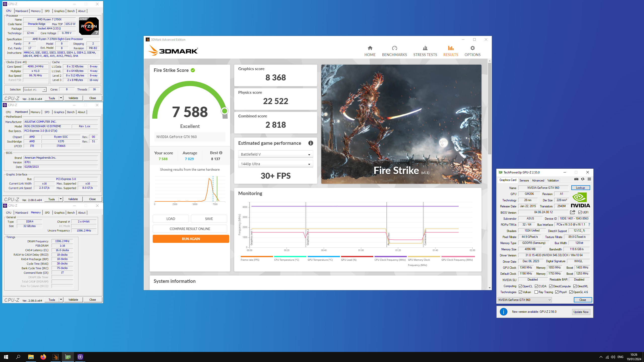Click the orange Frame rate (FPS) legend swatch
Viewport: 644px width, 362px height.
[257, 256]
